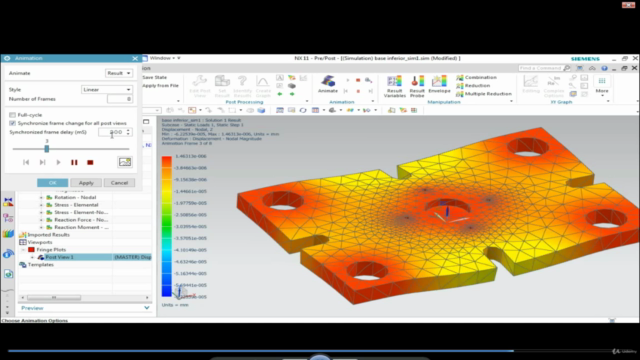640x360 pixels.
Task: Click the capture animation image icon
Action: pyautogui.click(x=125, y=162)
